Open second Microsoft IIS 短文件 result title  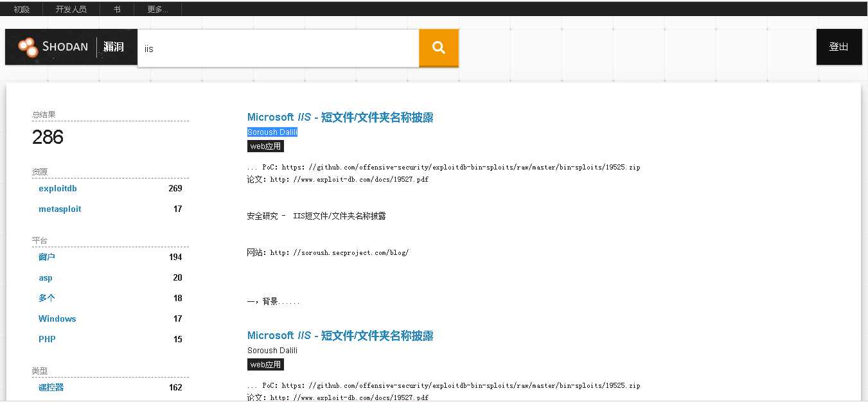pos(341,335)
